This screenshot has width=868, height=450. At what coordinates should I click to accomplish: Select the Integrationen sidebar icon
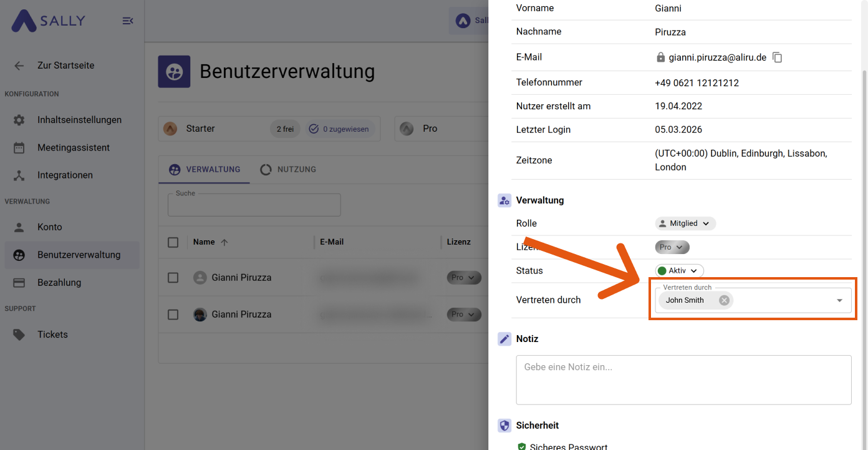click(18, 175)
